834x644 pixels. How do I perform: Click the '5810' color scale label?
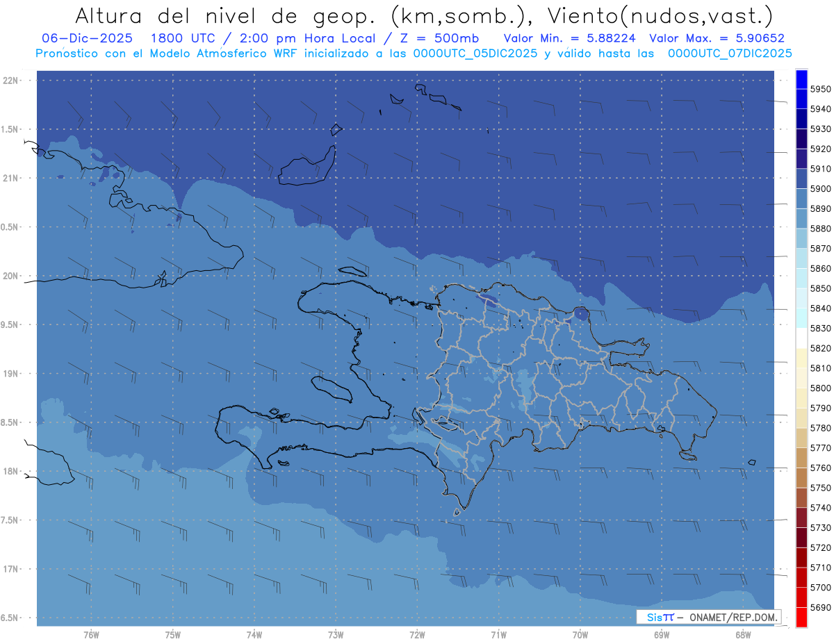click(x=820, y=368)
